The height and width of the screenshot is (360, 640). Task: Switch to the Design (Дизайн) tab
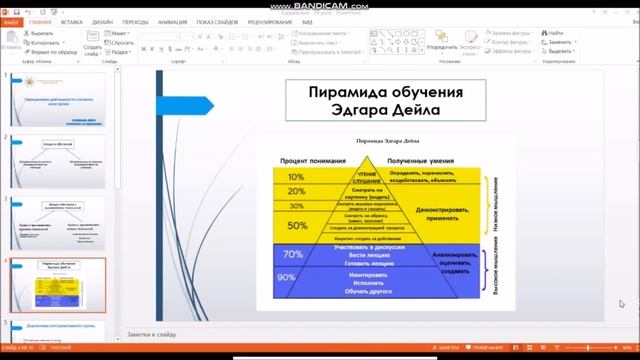coord(102,22)
